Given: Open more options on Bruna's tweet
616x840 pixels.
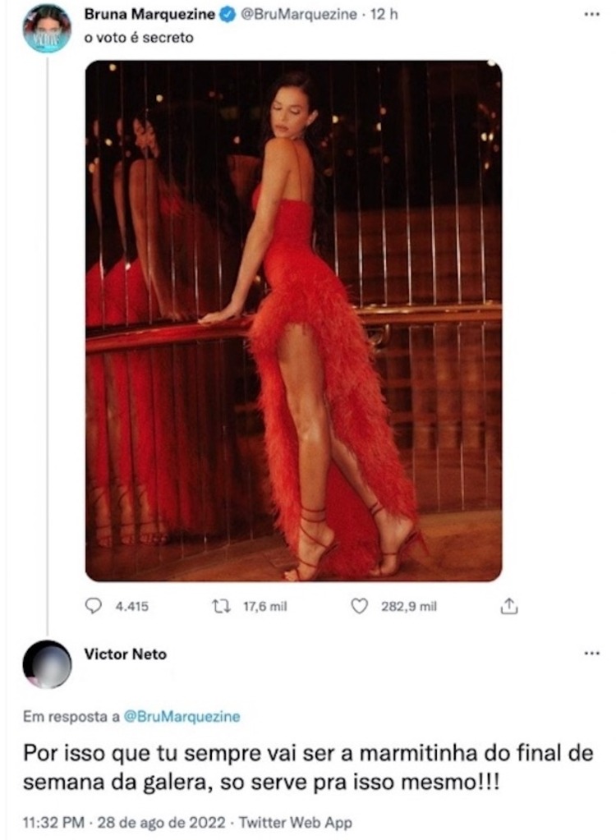Looking at the screenshot, I should coord(591,15).
